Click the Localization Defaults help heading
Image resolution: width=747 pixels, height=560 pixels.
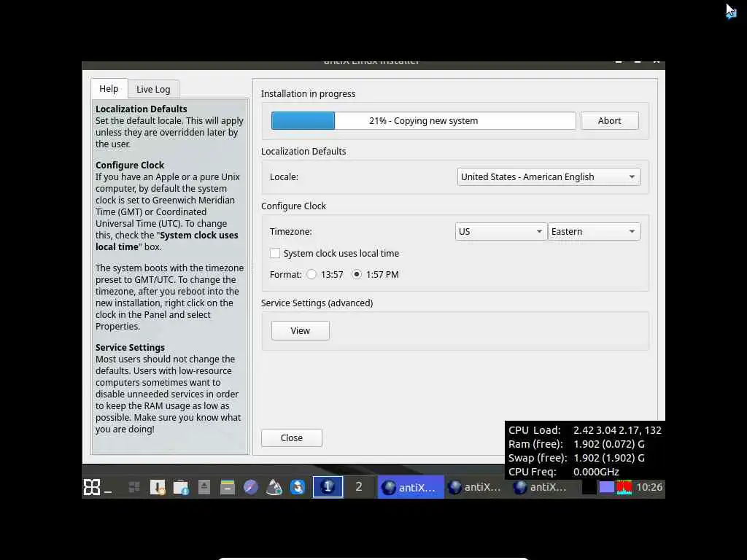[x=141, y=109]
